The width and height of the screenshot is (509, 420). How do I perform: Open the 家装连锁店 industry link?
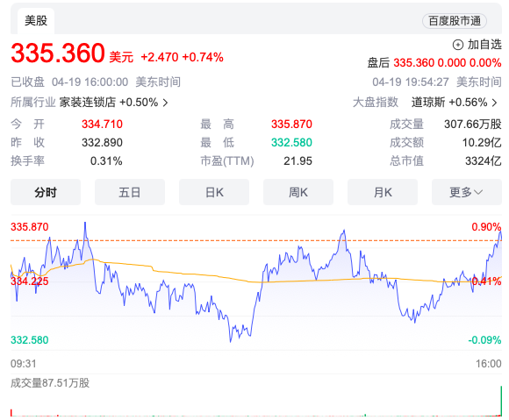click(88, 103)
